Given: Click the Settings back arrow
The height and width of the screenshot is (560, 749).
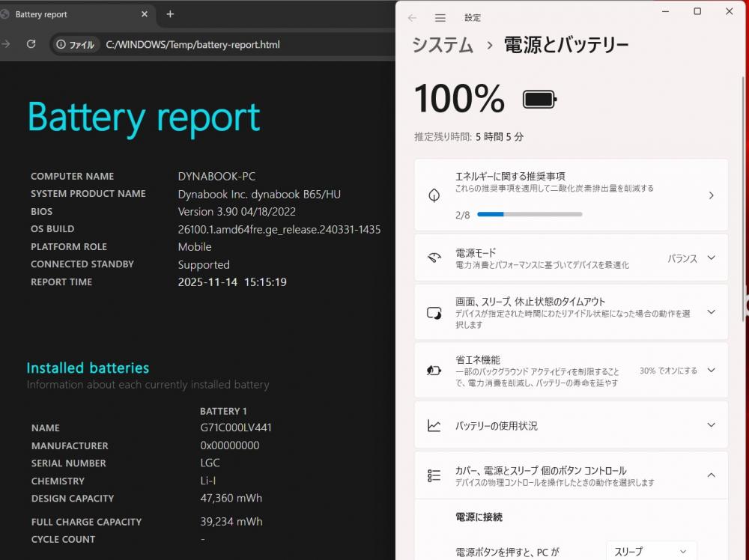Looking at the screenshot, I should coord(412,18).
